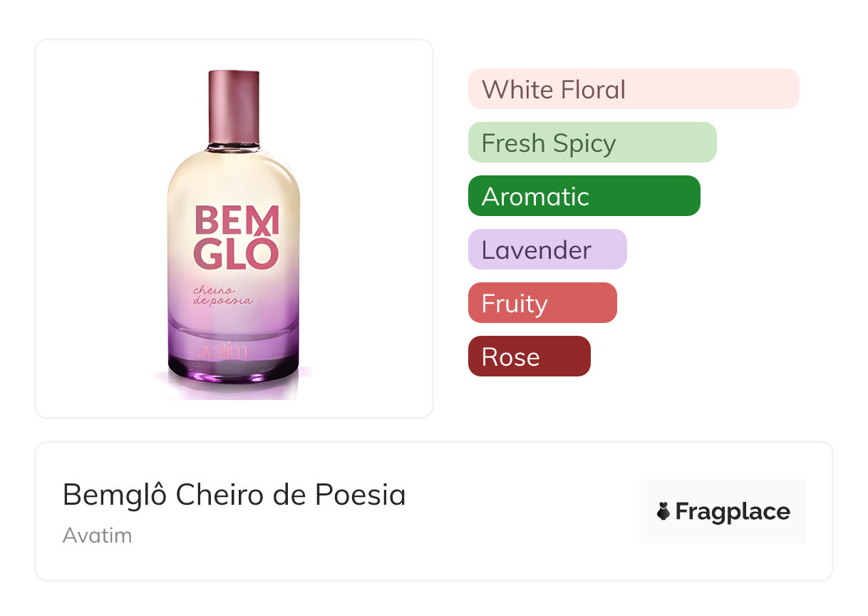Click the Fragplace wordmark text
This screenshot has height=616, width=868.
pyautogui.click(x=733, y=512)
